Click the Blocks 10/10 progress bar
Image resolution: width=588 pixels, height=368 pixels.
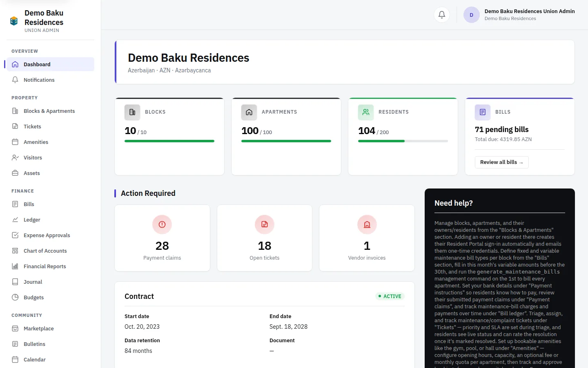[169, 141]
